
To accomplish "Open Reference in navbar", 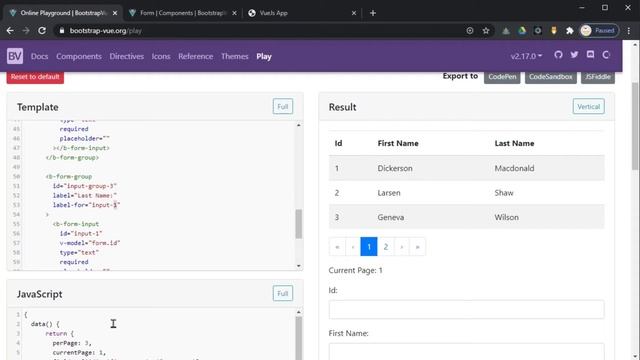I will tap(196, 56).
